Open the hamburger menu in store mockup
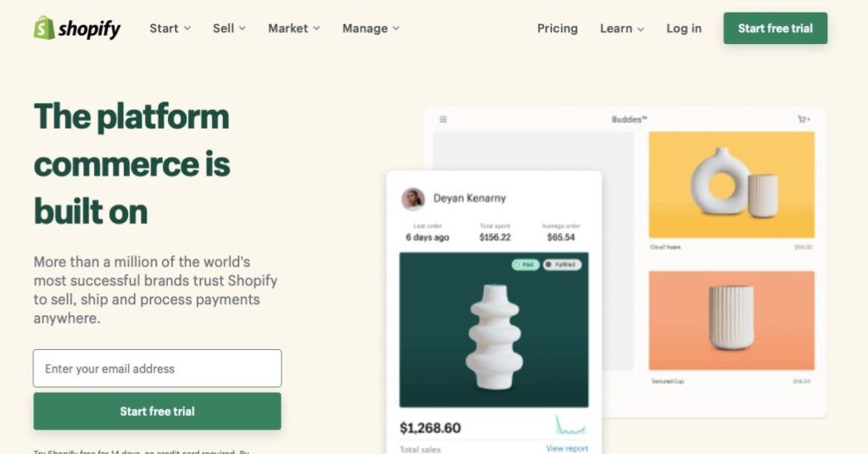 (x=443, y=119)
